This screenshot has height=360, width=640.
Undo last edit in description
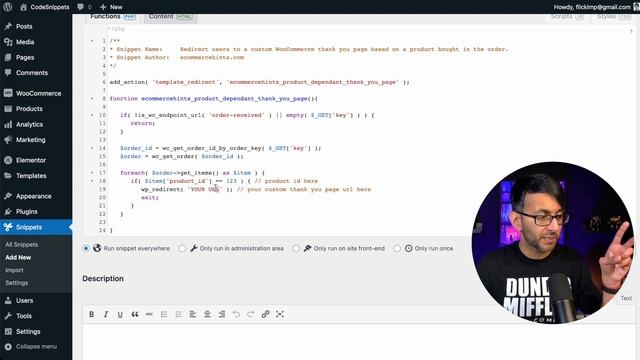pos(236,314)
